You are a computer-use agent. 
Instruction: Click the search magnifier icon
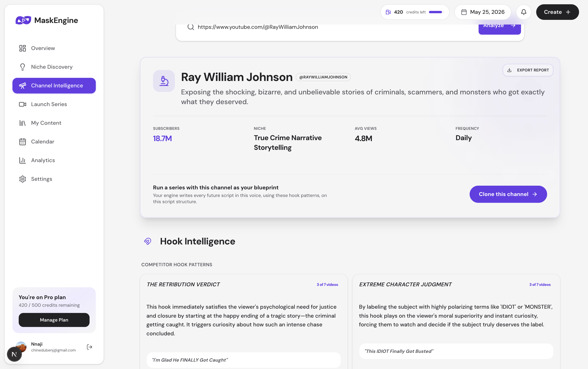[x=191, y=27]
